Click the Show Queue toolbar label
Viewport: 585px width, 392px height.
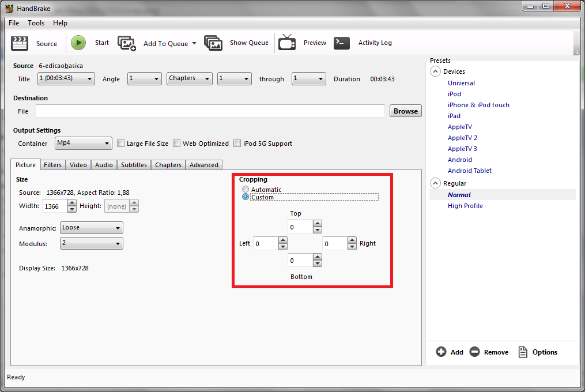[249, 43]
